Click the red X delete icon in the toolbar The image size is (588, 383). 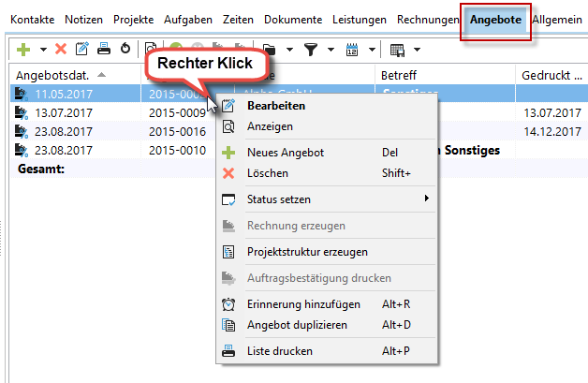pyautogui.click(x=61, y=49)
